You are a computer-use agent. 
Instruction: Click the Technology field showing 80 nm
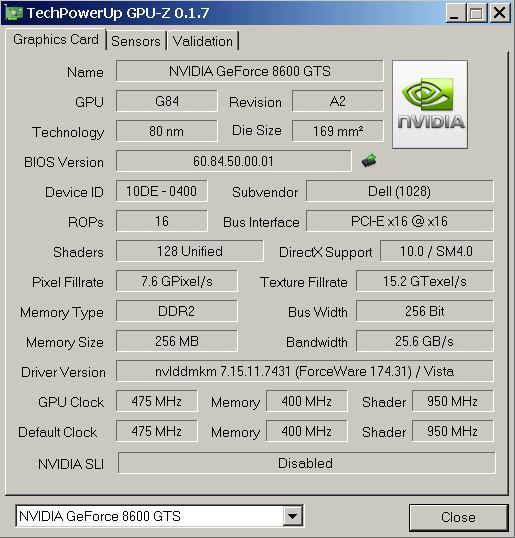tap(167, 131)
